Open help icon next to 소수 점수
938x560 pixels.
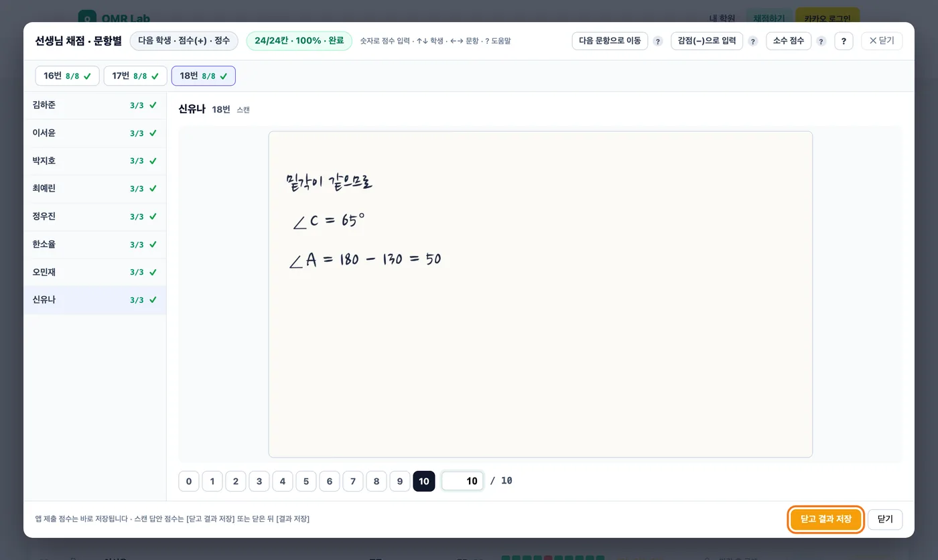coord(821,42)
